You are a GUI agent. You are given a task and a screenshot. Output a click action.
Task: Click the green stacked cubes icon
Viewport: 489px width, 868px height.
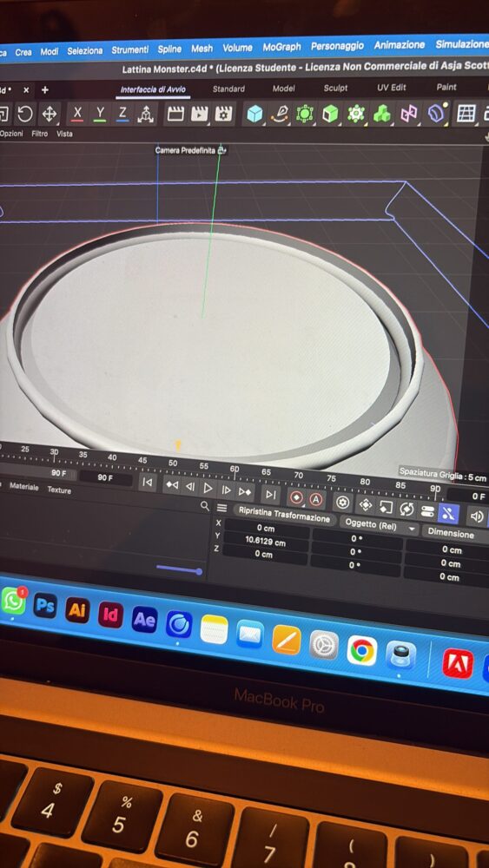[381, 114]
